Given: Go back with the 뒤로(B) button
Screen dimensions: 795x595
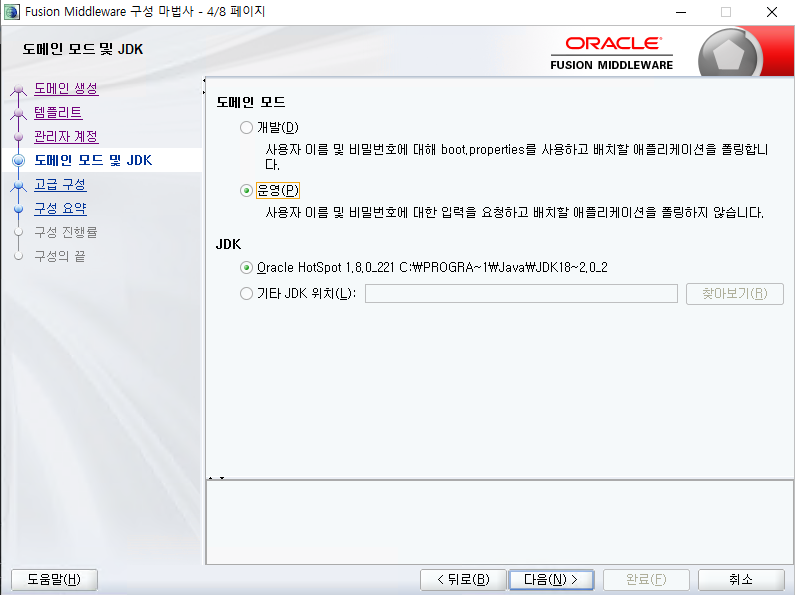Looking at the screenshot, I should coord(463,579).
